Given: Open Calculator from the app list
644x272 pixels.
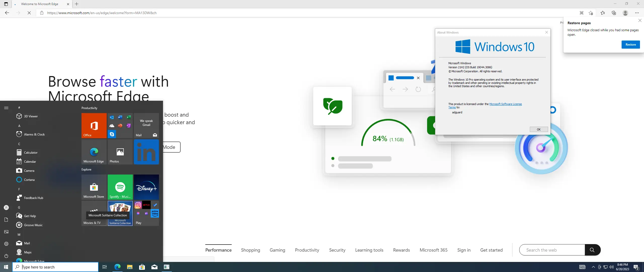Looking at the screenshot, I should [x=31, y=153].
